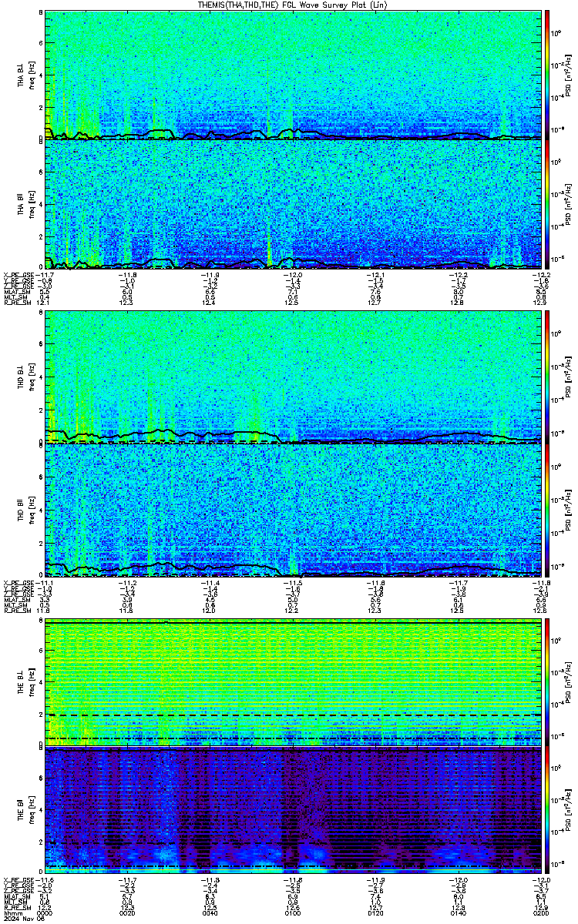Click the 0100 time tick label

[294, 912]
